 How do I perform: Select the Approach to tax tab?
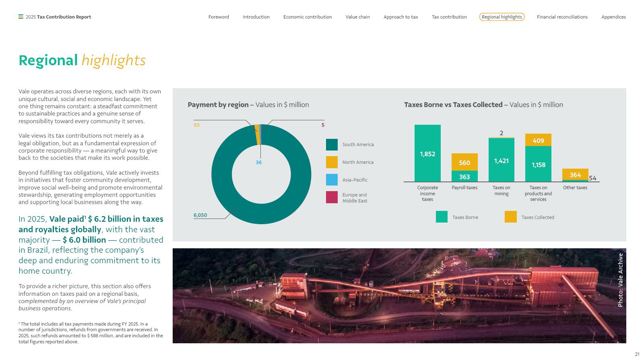pyautogui.click(x=401, y=17)
